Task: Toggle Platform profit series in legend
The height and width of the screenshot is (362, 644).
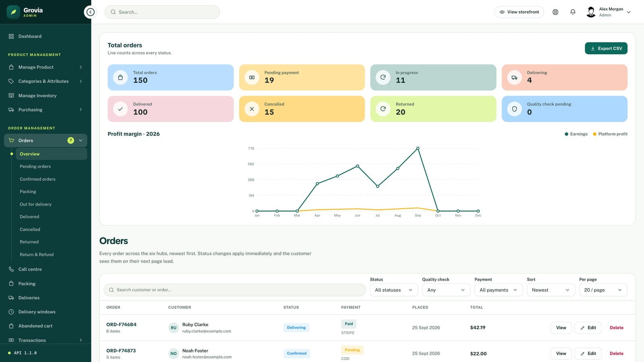Action: (610, 134)
